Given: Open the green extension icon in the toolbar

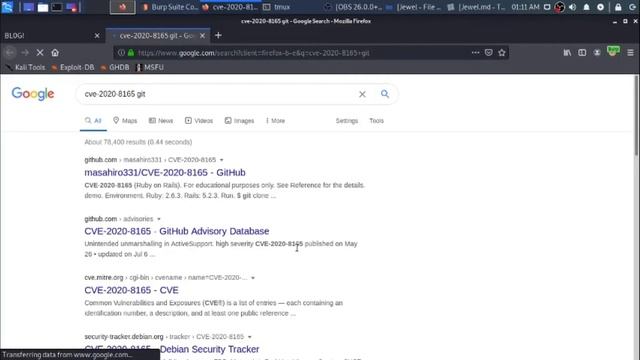Looking at the screenshot, I should point(613,51).
